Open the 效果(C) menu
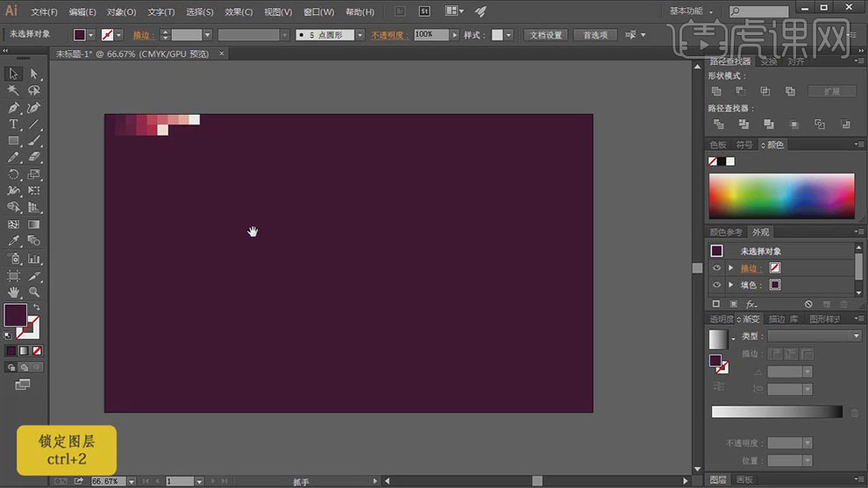 click(x=238, y=12)
